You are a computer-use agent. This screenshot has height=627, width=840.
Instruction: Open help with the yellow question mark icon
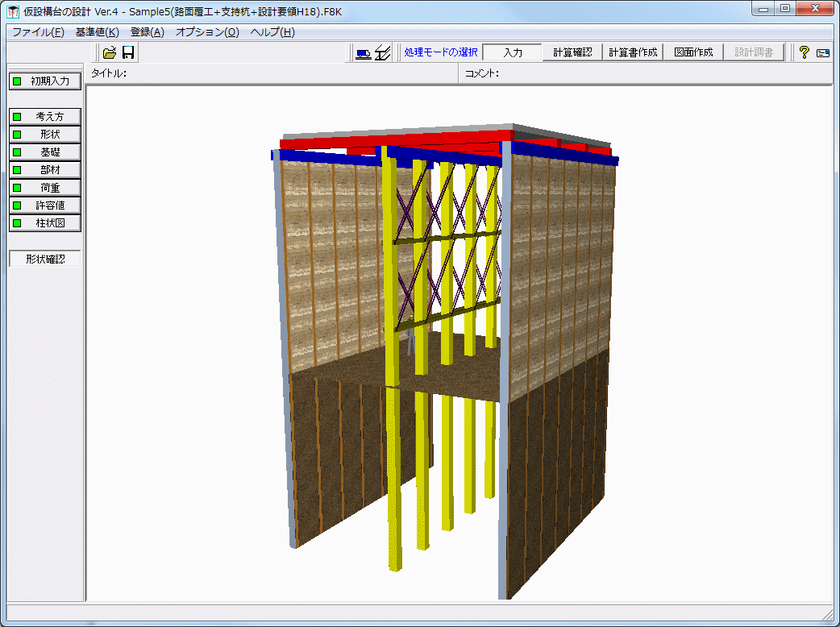804,52
